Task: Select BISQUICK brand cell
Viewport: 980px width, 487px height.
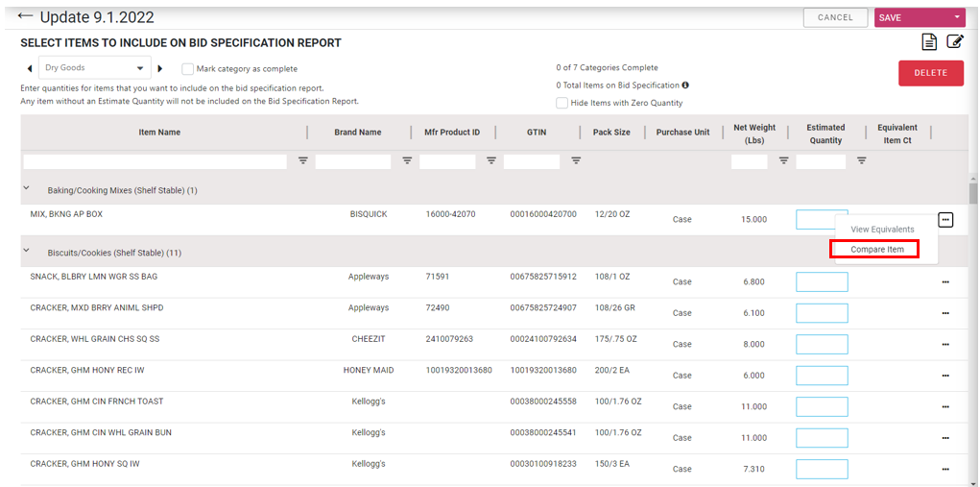Action: pos(369,214)
